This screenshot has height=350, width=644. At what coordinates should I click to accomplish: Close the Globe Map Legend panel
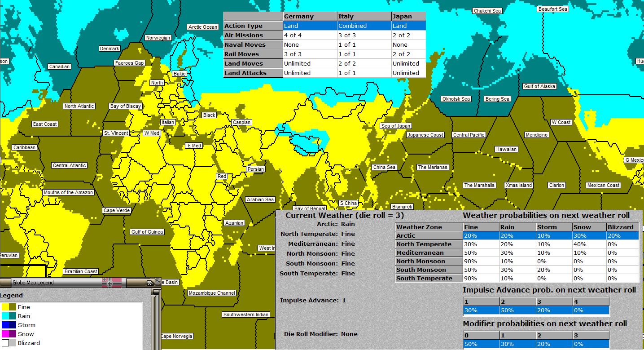click(x=150, y=283)
